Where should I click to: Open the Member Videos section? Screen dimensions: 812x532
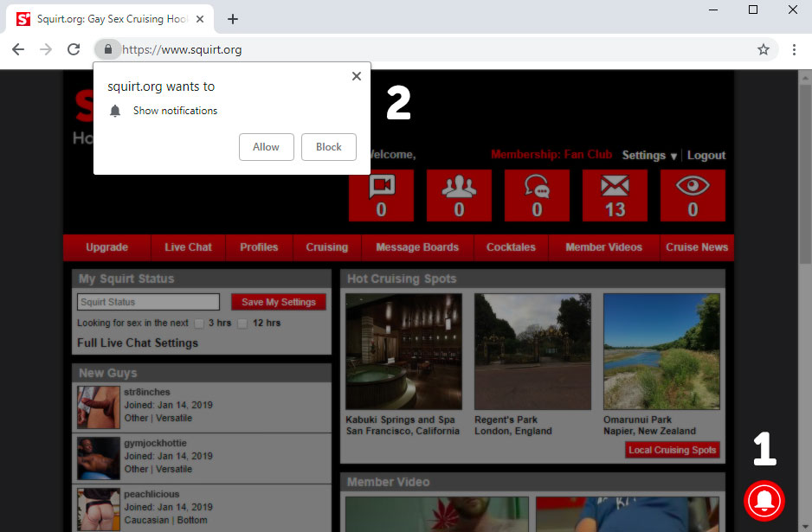(604, 247)
